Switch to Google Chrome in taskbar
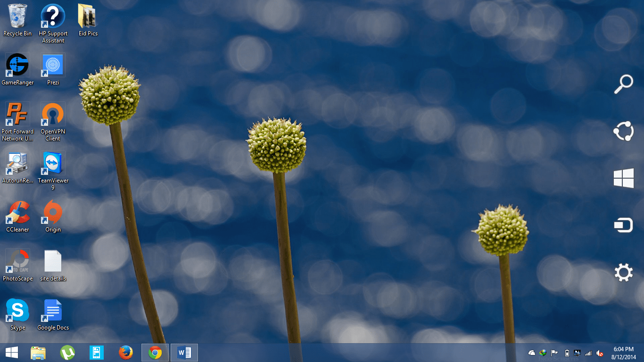Screen dimensions: 644x362 click(x=155, y=353)
